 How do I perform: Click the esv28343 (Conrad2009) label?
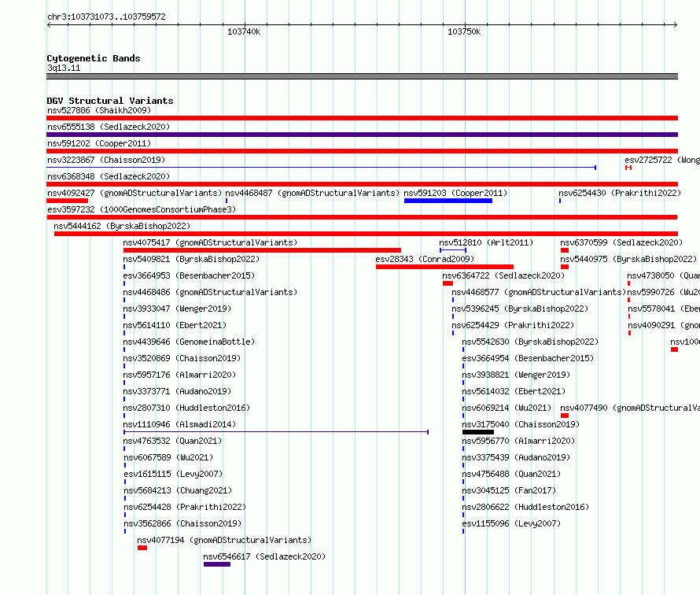tap(425, 259)
